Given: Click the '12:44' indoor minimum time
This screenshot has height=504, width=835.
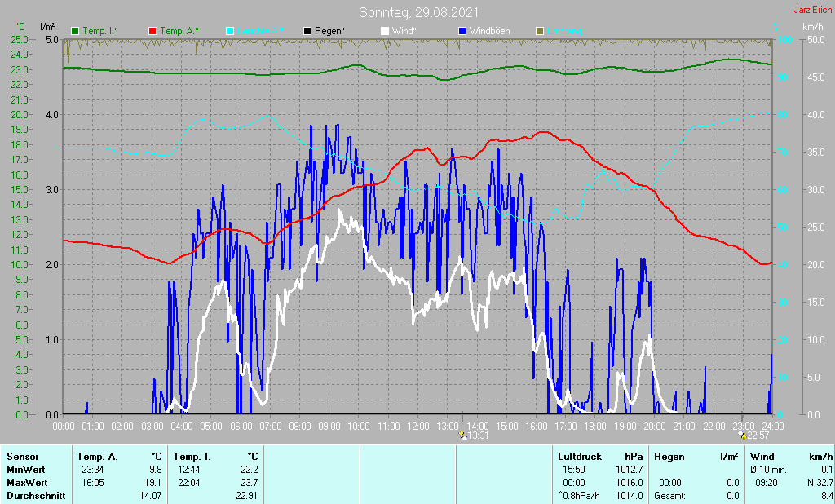Looking at the screenshot, I should pyautogui.click(x=189, y=470).
